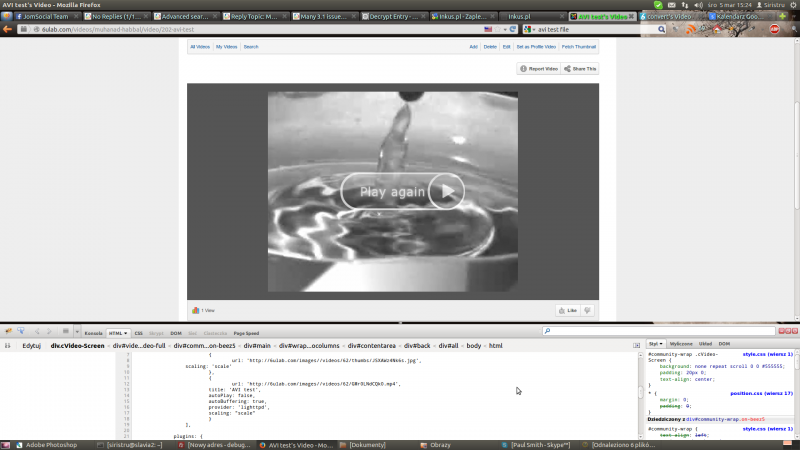Switch to the Konsola Firebug tab
800x450 pixels.
[93, 333]
